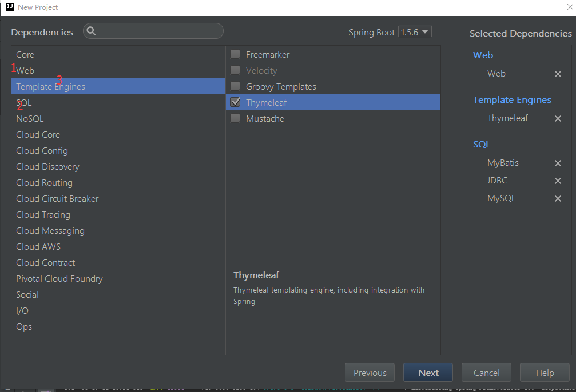Remove Thymeleaf from selected dependencies
The image size is (576, 392).
pyautogui.click(x=558, y=118)
